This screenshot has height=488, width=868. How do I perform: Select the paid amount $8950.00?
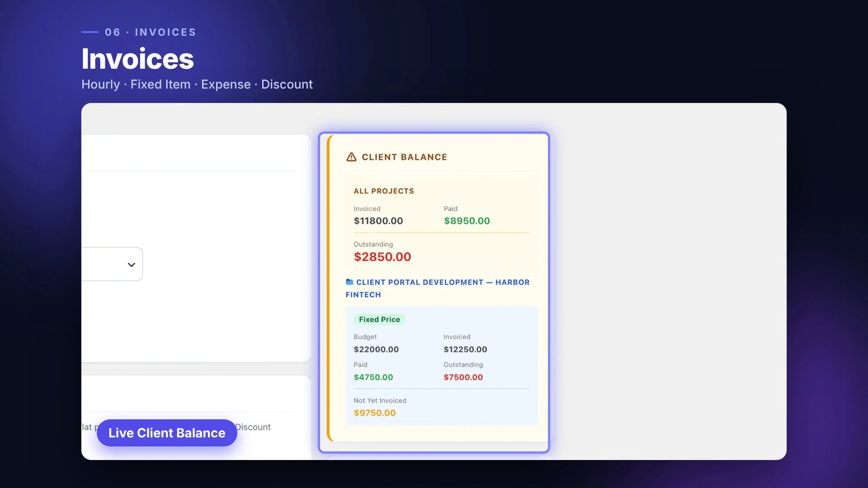(467, 221)
